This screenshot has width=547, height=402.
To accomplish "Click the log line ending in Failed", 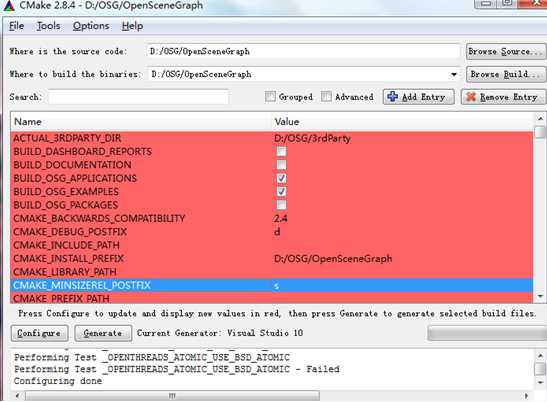I will (177, 369).
